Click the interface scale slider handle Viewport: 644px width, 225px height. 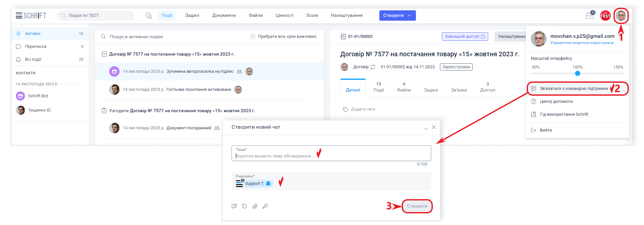pos(577,73)
